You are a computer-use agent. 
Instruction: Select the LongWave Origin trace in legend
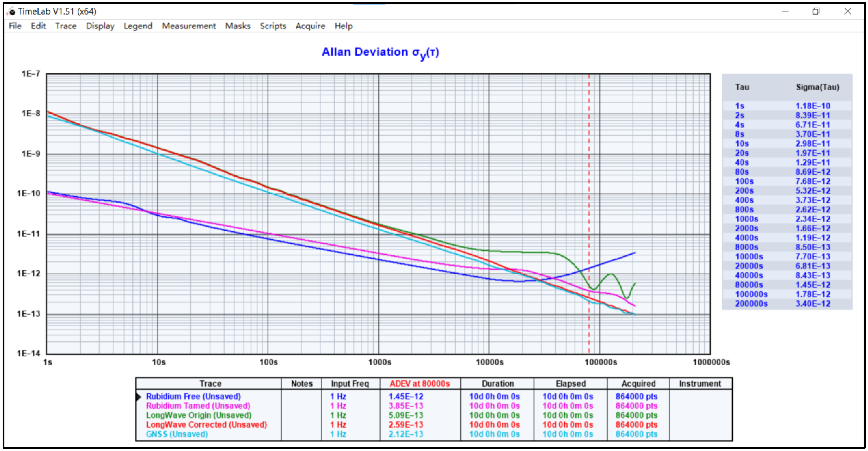[199, 415]
